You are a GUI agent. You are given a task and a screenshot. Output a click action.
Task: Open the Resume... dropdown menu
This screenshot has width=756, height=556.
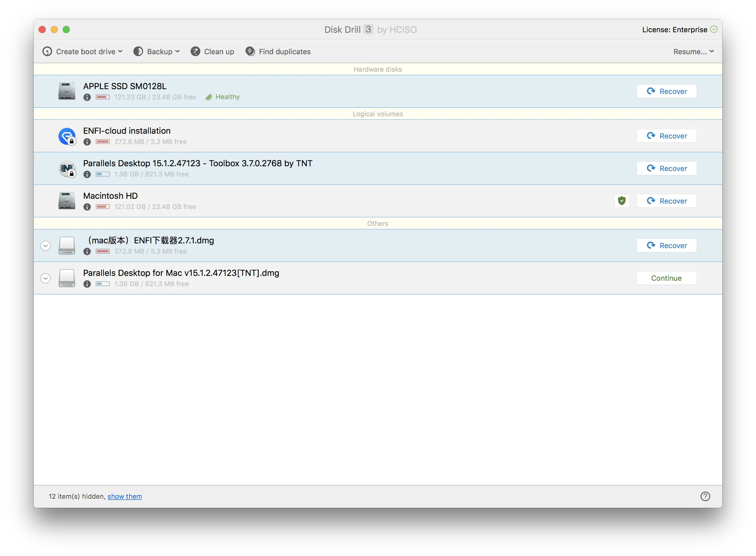point(693,52)
